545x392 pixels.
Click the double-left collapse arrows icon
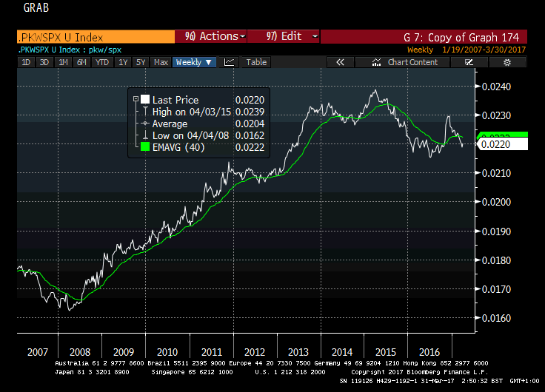pos(341,63)
